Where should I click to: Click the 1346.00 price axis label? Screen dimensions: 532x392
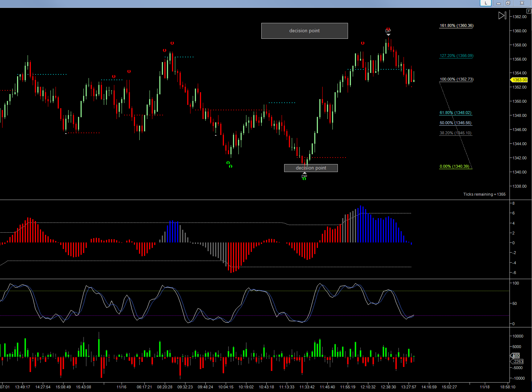click(520, 130)
